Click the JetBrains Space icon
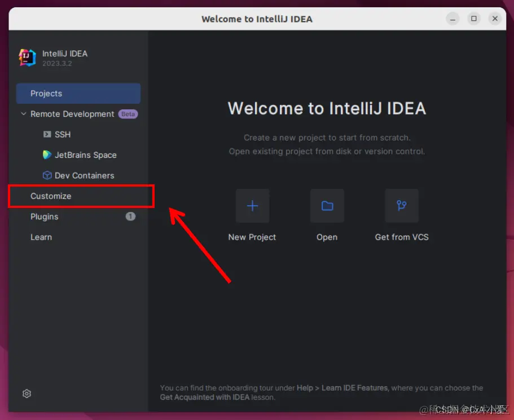Image resolution: width=514 pixels, height=420 pixels. 47,154
